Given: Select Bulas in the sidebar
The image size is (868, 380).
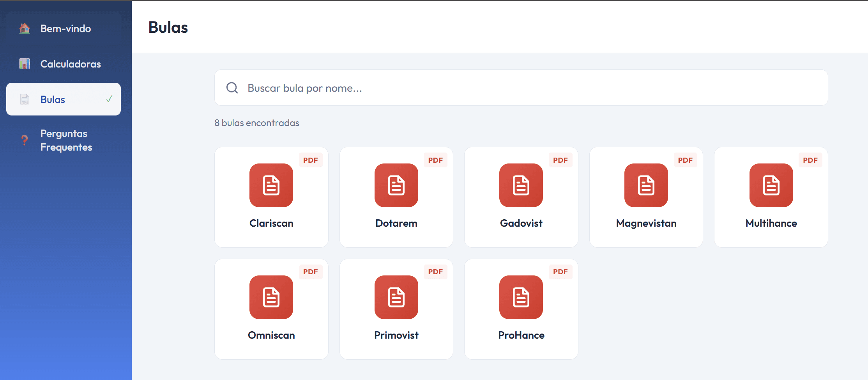Looking at the screenshot, I should pos(53,99).
